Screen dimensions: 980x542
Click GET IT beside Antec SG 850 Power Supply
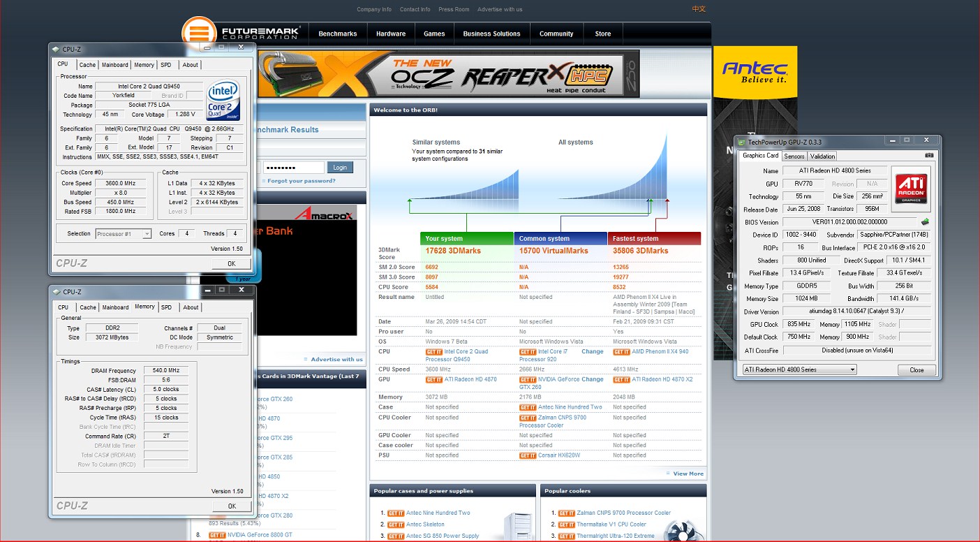click(396, 536)
